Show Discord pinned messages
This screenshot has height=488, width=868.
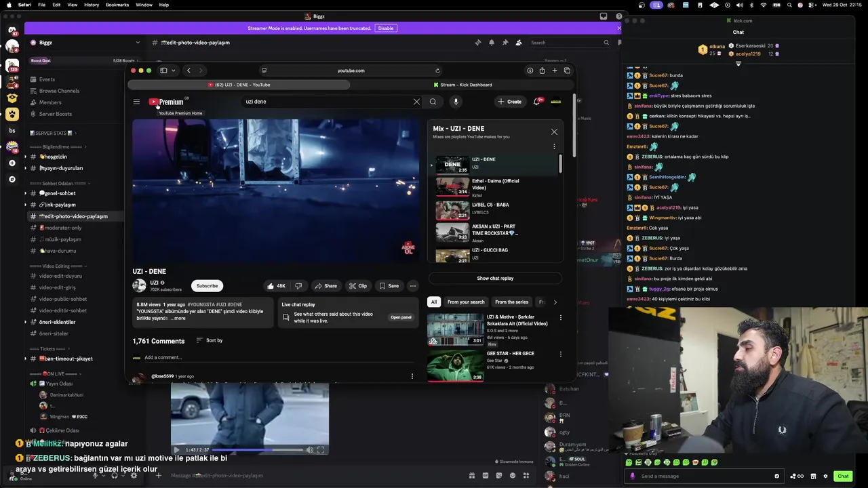pyautogui.click(x=505, y=42)
